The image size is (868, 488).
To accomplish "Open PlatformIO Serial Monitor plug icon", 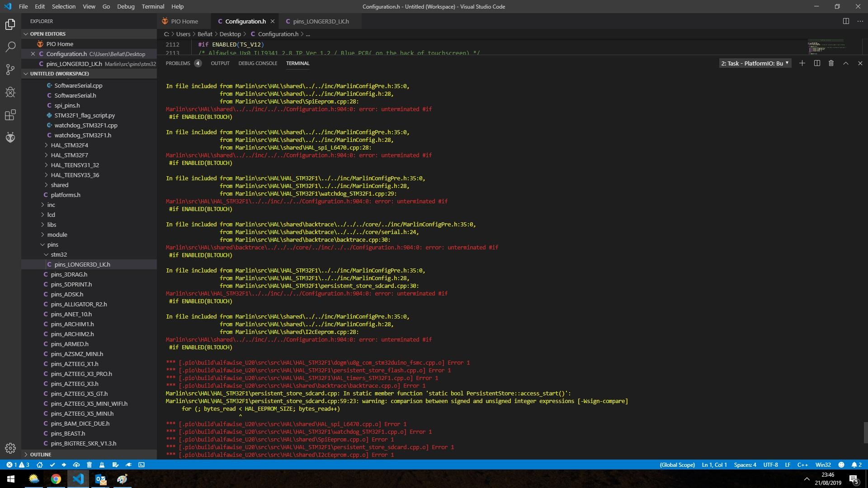I will (129, 465).
